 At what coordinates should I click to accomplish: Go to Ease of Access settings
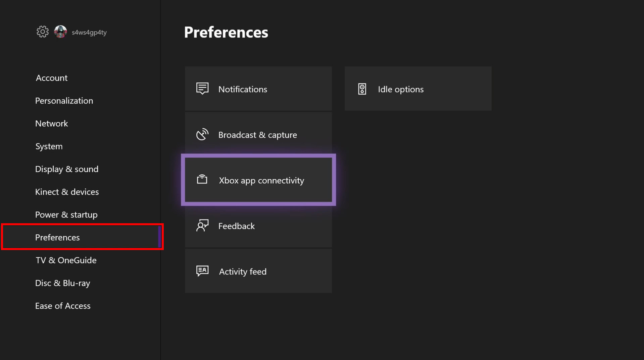63,306
